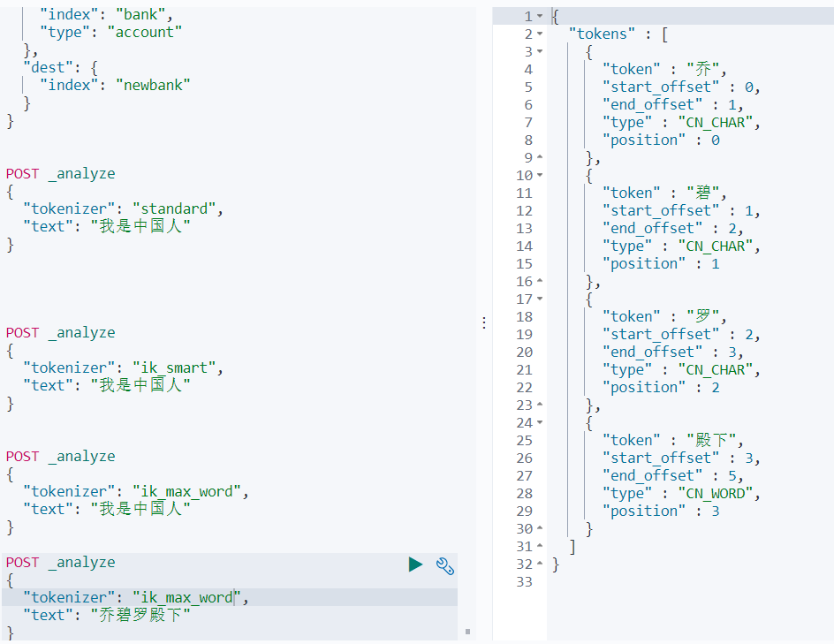This screenshot has height=644, width=834.
Task: Click the "ik_smart" tokenizer value
Action: click(x=174, y=368)
